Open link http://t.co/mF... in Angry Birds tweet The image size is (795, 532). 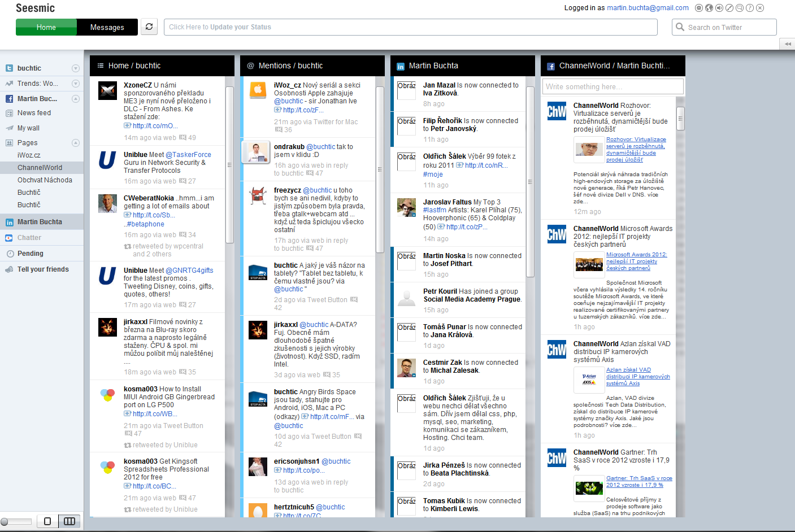(332, 417)
